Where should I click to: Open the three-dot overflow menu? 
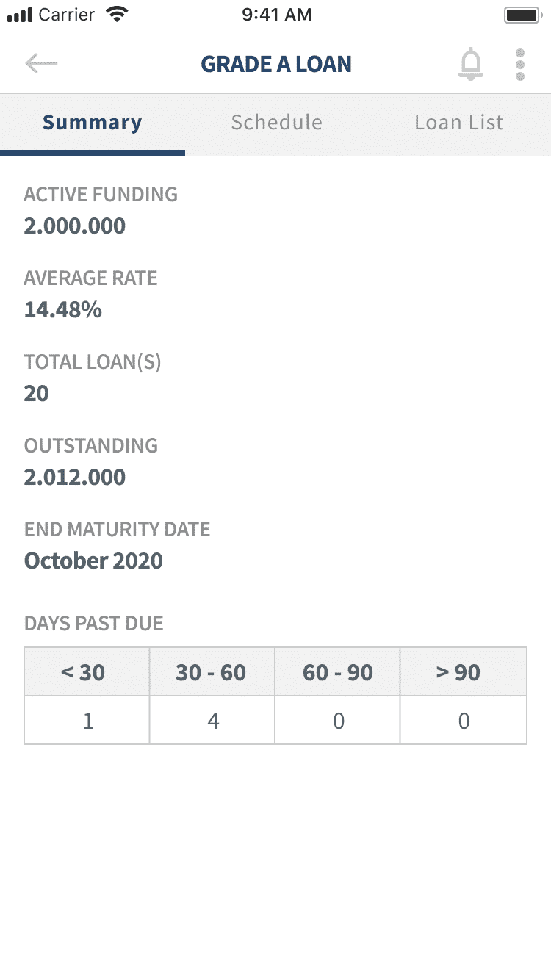pos(520,64)
